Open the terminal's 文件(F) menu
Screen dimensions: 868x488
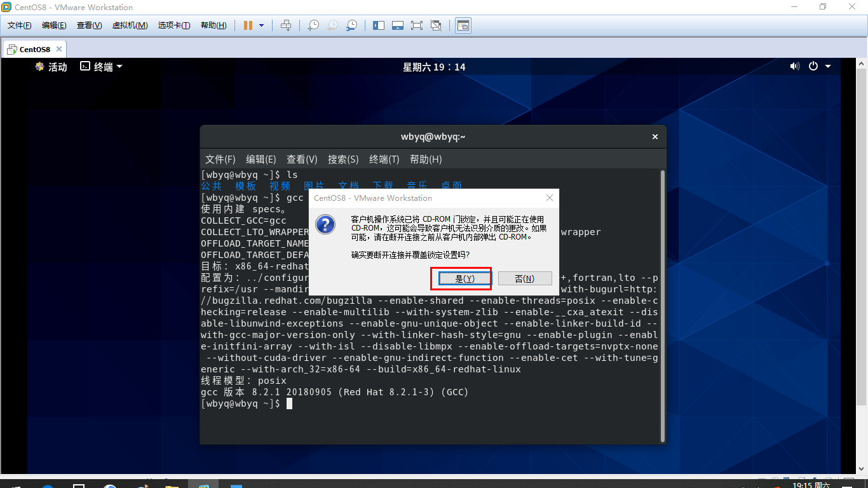pos(220,159)
